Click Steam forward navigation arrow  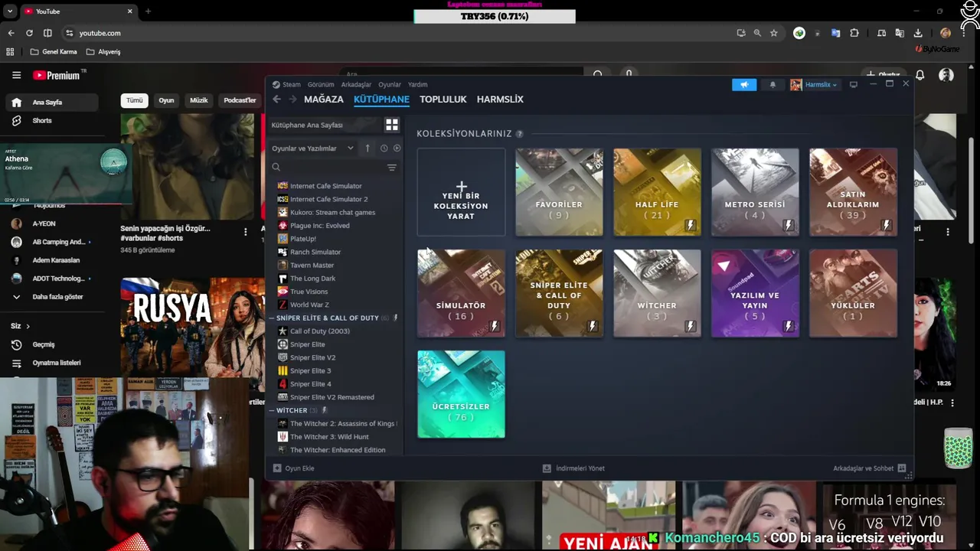[x=292, y=99]
